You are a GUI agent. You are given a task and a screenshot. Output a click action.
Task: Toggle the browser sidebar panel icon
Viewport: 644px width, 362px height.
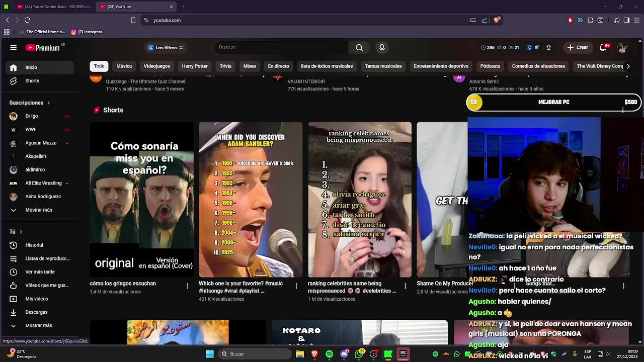(x=626, y=20)
